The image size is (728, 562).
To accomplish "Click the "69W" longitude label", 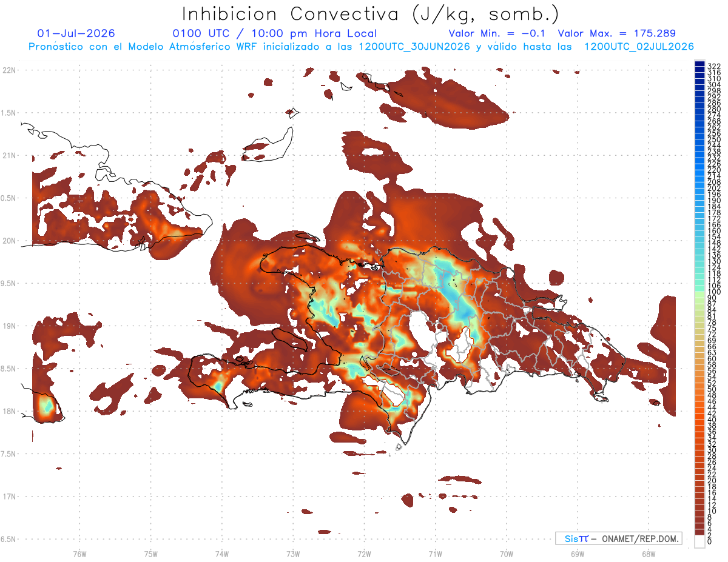I will coord(578,554).
